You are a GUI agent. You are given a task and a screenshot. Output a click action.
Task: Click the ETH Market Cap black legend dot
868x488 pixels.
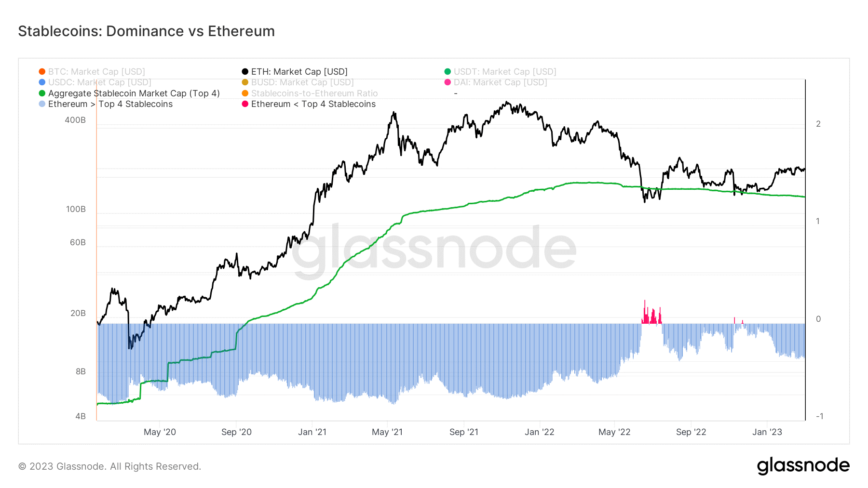[245, 72]
